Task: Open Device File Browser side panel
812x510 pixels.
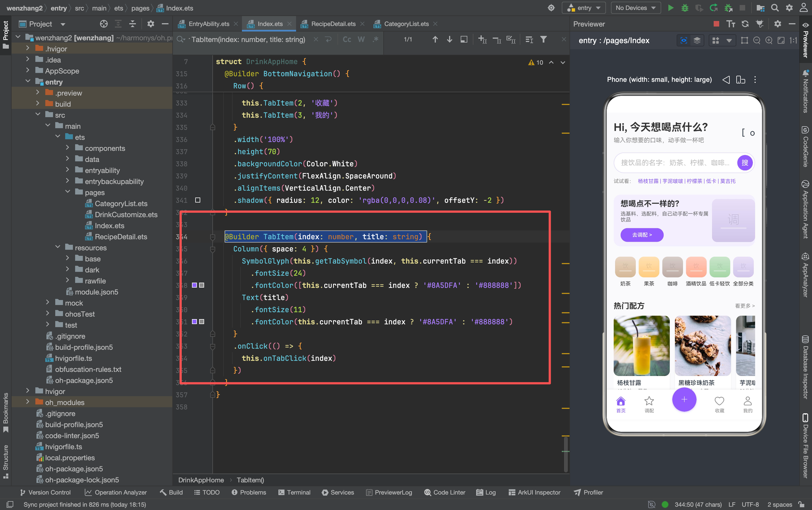Action: coord(806,446)
